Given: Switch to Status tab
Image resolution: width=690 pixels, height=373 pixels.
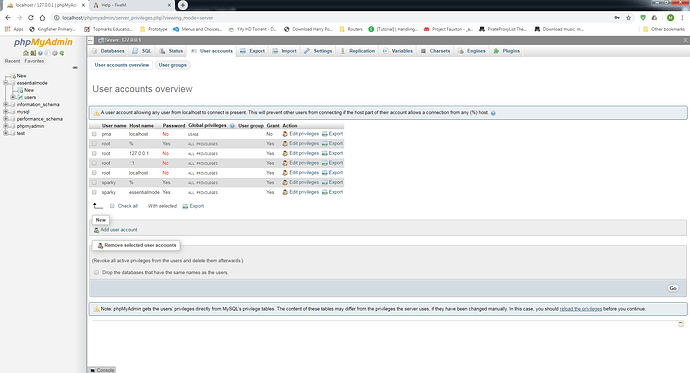Looking at the screenshot, I should pos(171,51).
